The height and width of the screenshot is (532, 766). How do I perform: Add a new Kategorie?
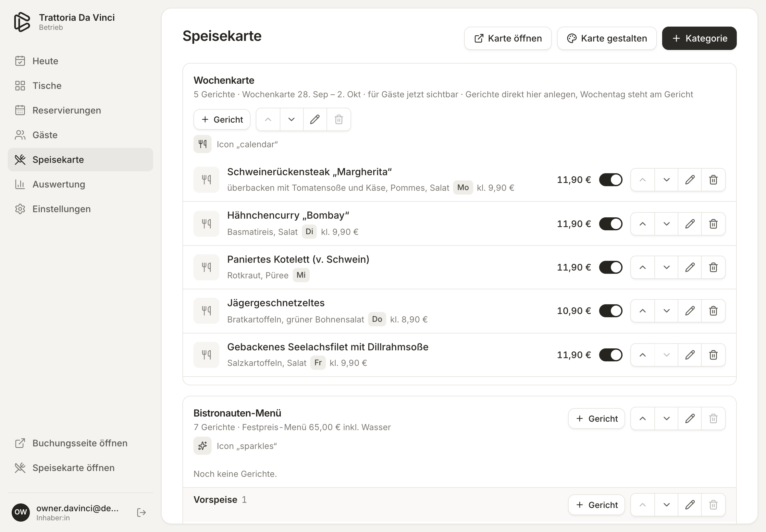(699, 38)
